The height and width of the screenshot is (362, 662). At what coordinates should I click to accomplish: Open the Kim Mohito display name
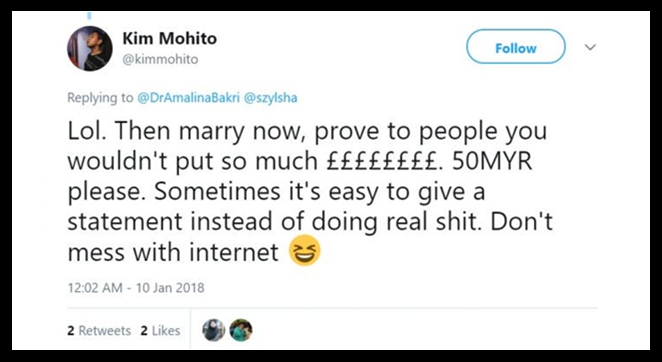click(x=170, y=39)
